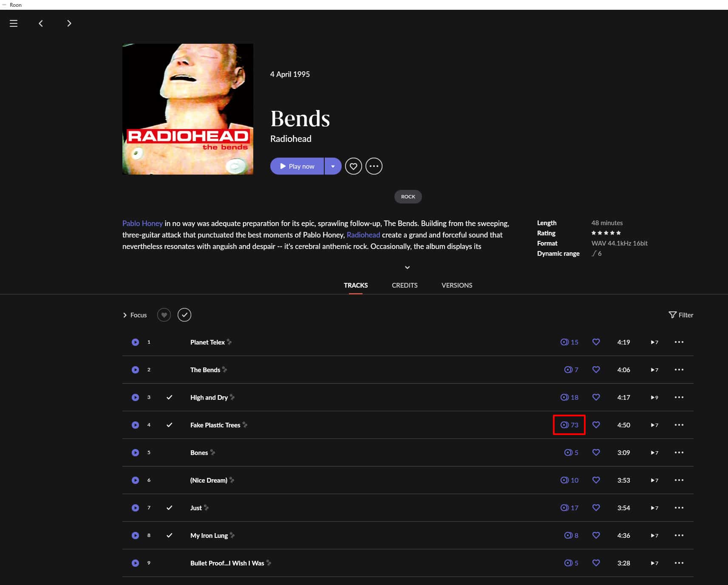Image resolution: width=728 pixels, height=585 pixels.
Task: Open more options for Bullet Proof track
Action: (679, 563)
